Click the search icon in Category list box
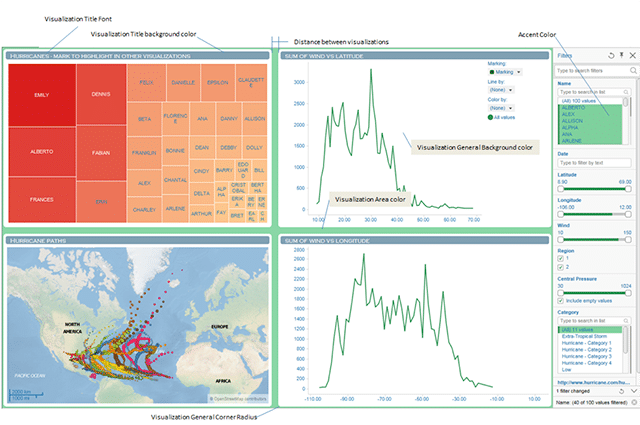This screenshot has height=425, width=640. (x=626, y=321)
